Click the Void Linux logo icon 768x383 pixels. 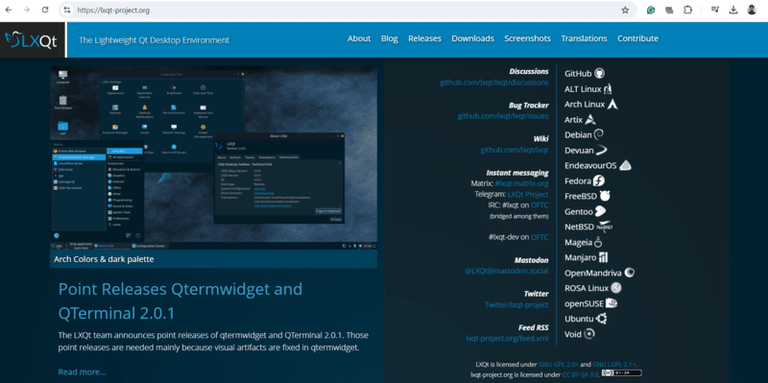point(590,334)
